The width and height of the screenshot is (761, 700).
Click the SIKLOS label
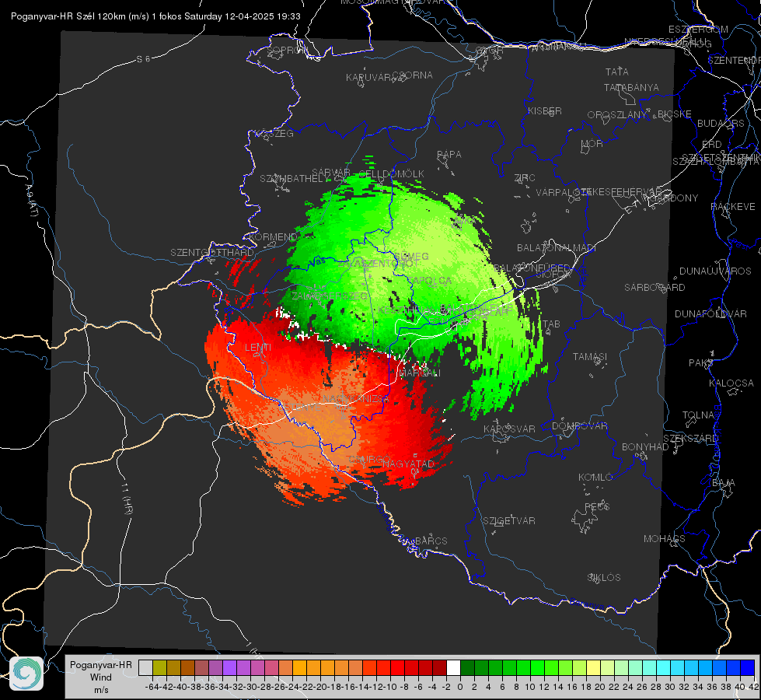604,578
